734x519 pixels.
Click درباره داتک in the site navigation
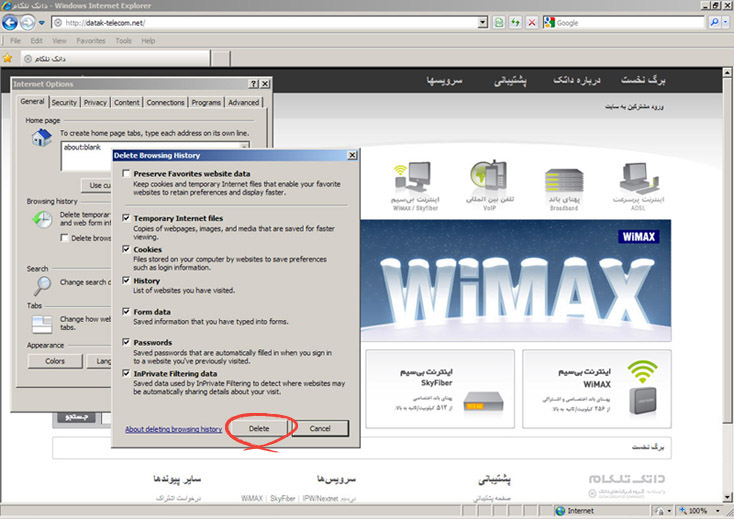tap(577, 80)
